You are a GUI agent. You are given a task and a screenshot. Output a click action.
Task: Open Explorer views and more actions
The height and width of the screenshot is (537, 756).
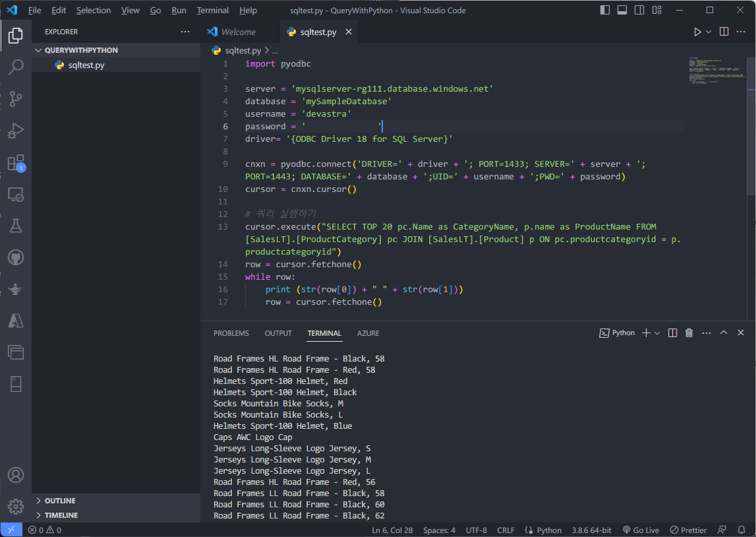[185, 32]
